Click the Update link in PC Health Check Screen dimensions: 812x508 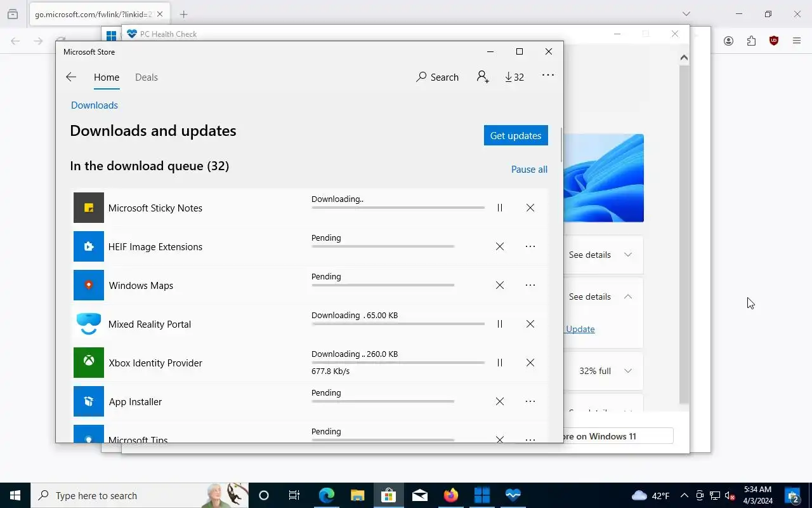coord(580,329)
